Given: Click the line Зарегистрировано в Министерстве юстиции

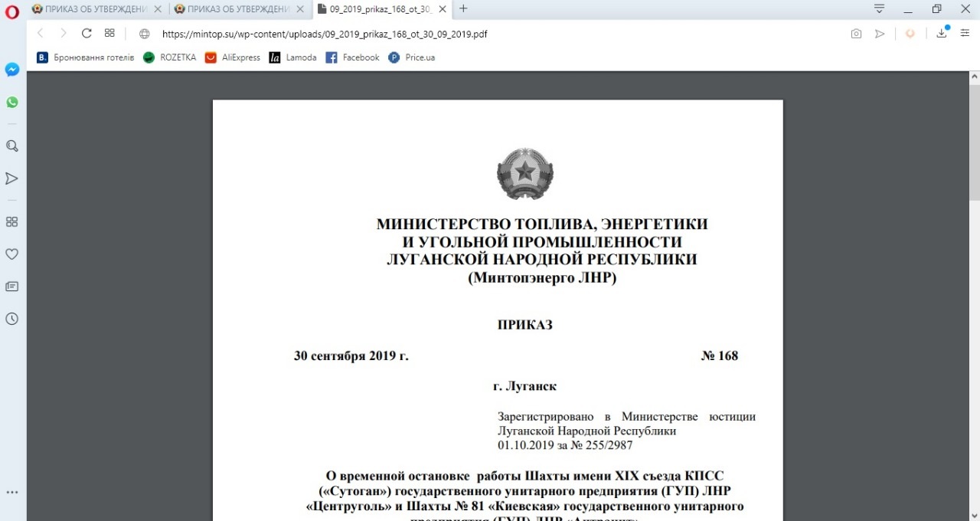Looking at the screenshot, I should [626, 417].
